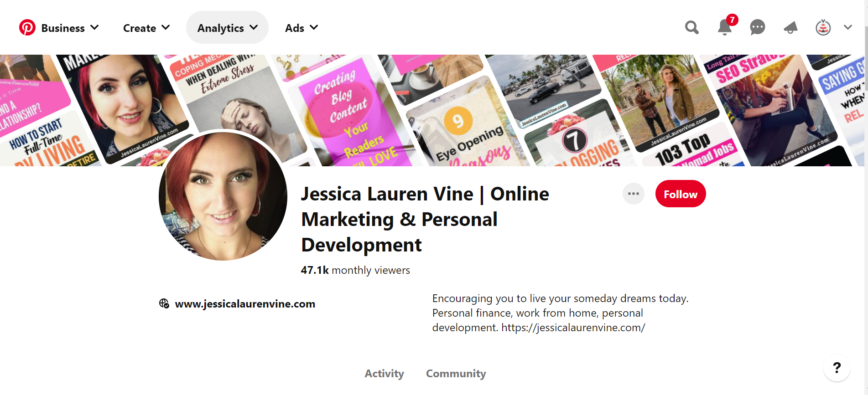The height and width of the screenshot is (395, 868).
Task: Follow Jessica Lauren Vine
Action: [680, 194]
